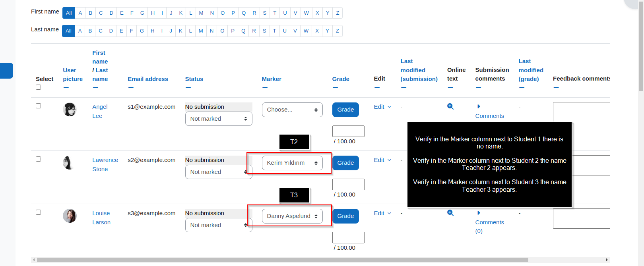Filter last name by All

pos(68,31)
